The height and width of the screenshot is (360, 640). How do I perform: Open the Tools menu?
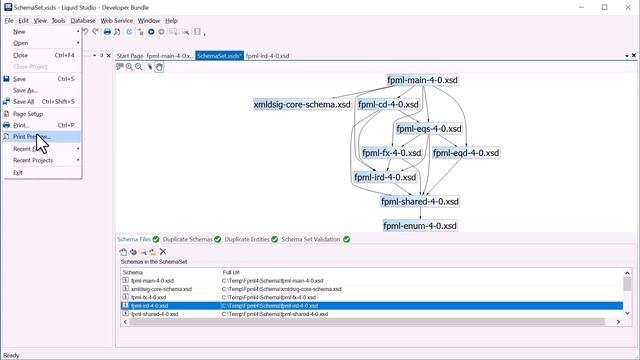click(x=58, y=20)
